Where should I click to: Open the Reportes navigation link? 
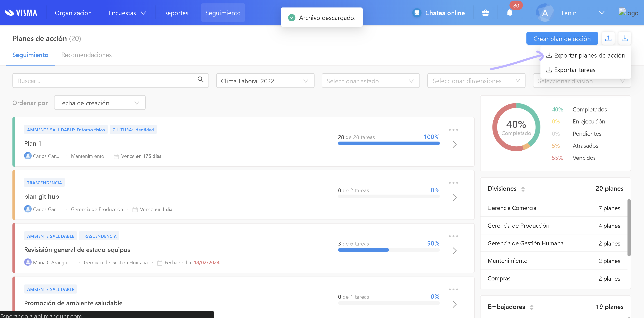pyautogui.click(x=176, y=13)
